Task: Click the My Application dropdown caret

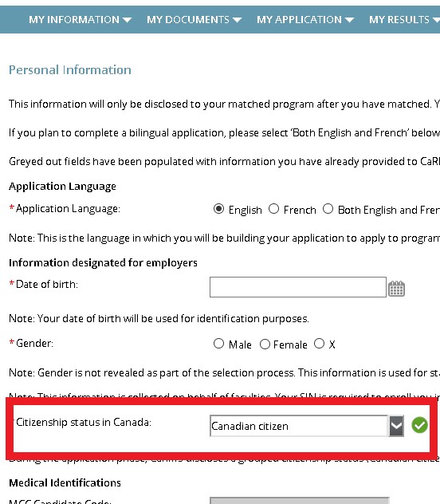Action: click(x=349, y=20)
